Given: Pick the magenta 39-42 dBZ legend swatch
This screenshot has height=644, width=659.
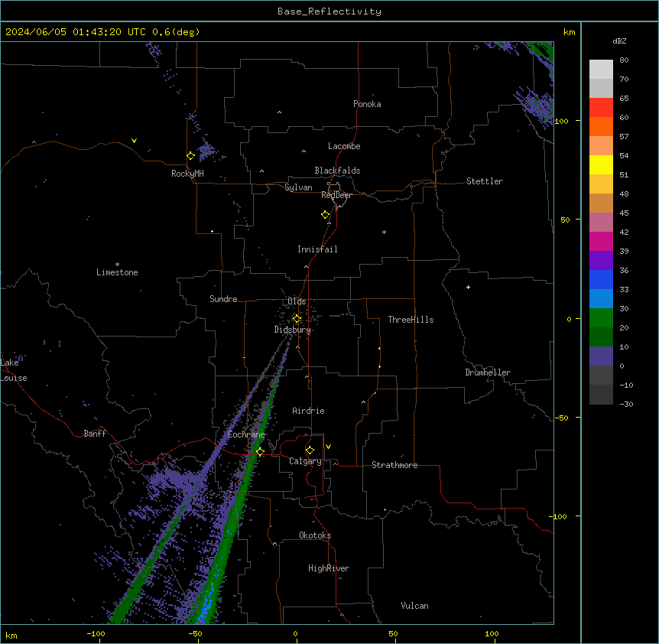Looking at the screenshot, I should tap(601, 241).
